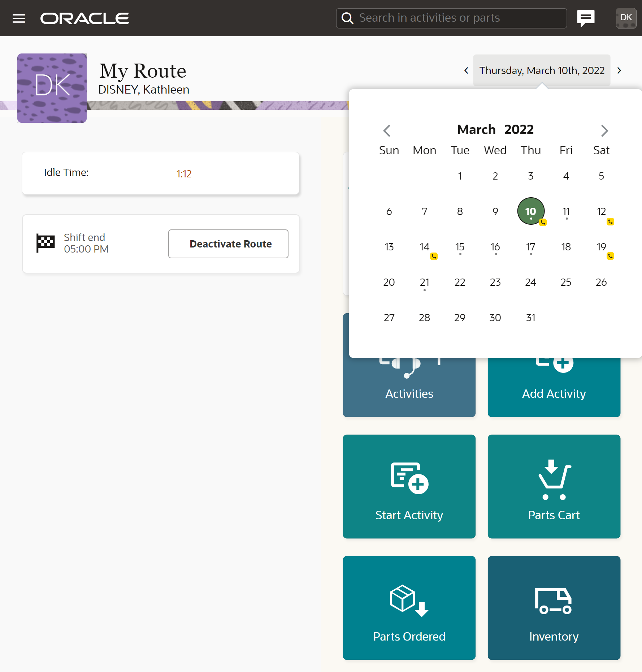Select the Add Activity tile
Viewport: 642px width, 672px height.
pos(554,383)
